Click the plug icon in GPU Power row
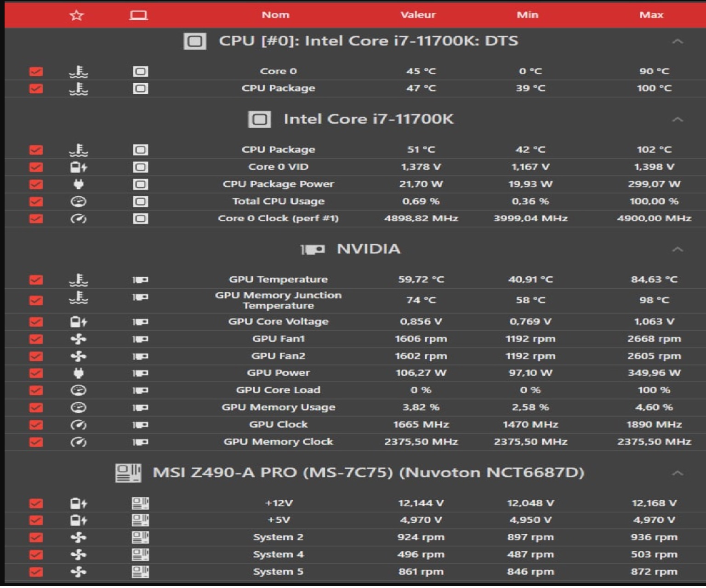Viewport: 706px width, 588px height. (79, 373)
